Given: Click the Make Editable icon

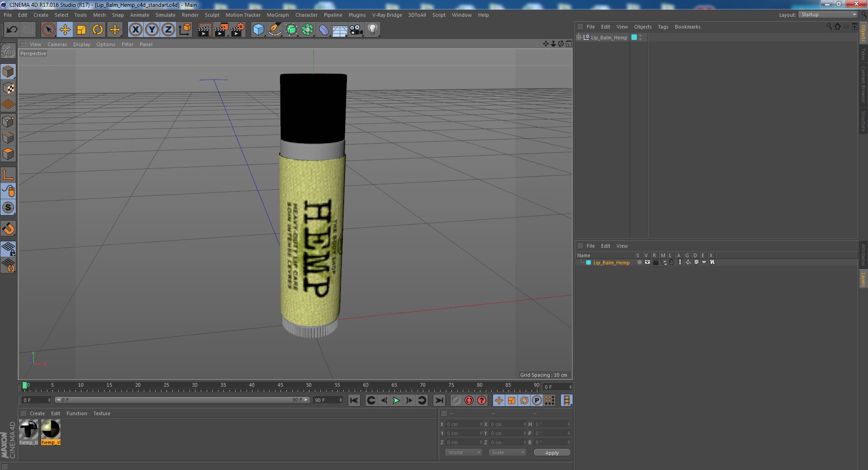Looking at the screenshot, I should tap(8, 51).
